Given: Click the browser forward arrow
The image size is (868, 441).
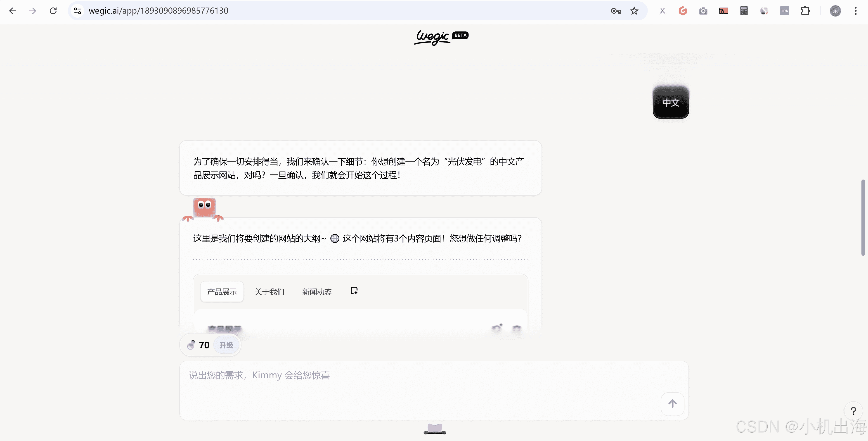Looking at the screenshot, I should point(33,11).
